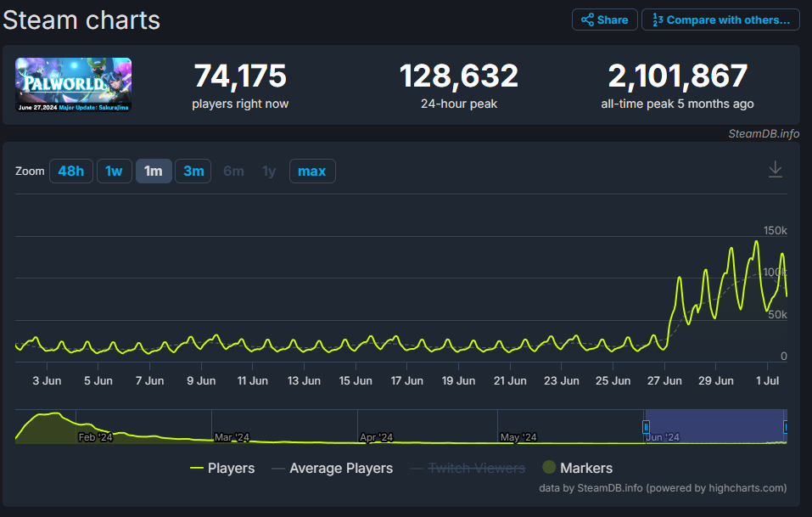
Task: Show max zoom range
Action: [311, 171]
